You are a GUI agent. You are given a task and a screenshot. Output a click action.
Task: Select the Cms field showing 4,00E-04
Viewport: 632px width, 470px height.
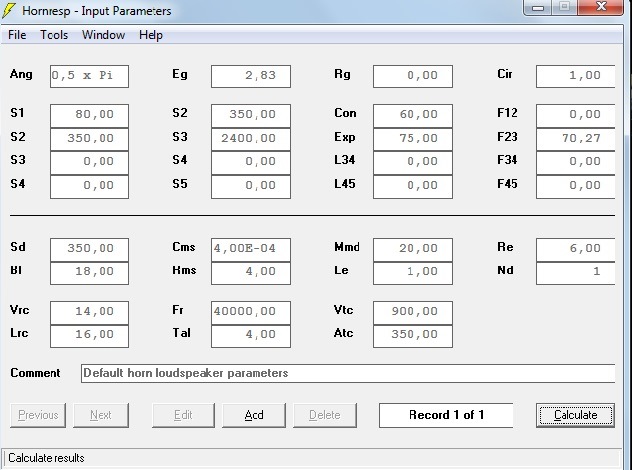[x=251, y=250]
